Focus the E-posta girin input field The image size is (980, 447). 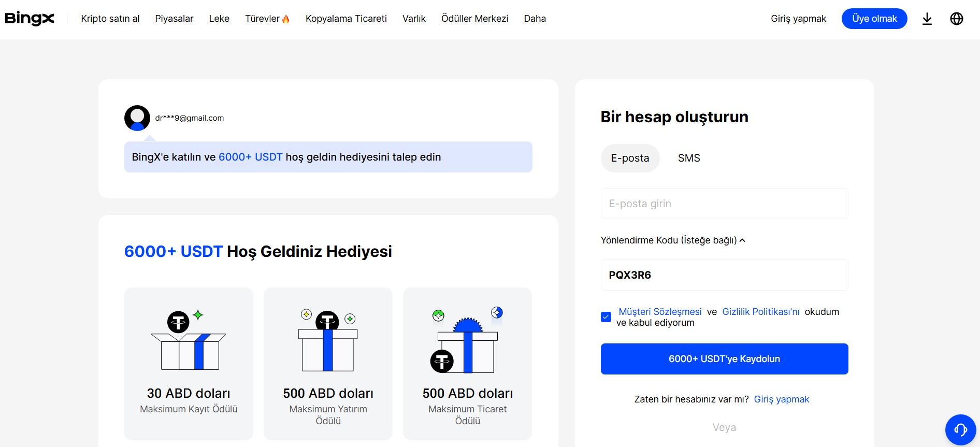click(x=724, y=204)
